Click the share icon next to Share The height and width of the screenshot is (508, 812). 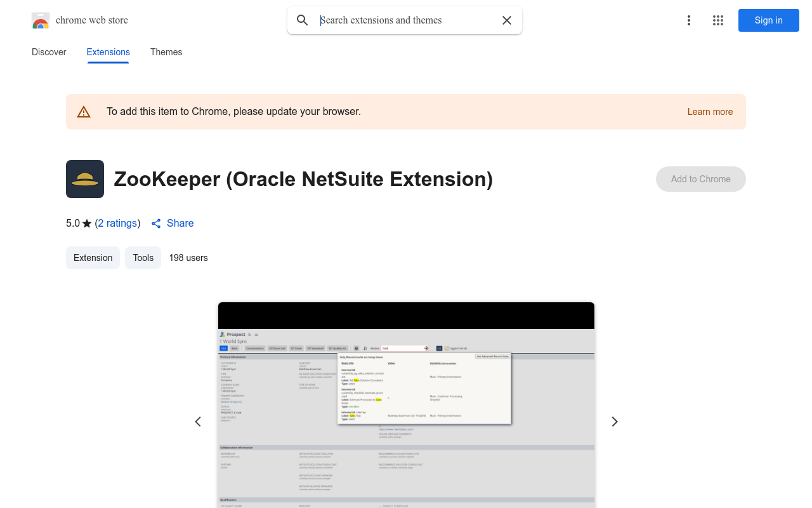156,224
